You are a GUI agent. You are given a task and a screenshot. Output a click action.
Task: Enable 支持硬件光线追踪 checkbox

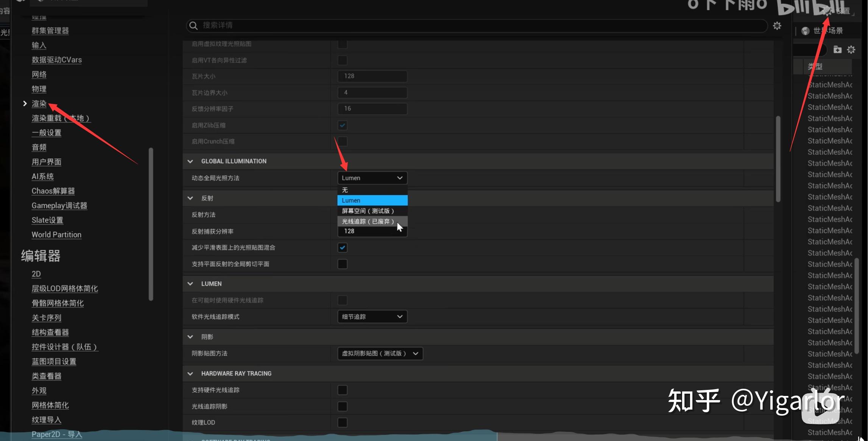(x=342, y=390)
